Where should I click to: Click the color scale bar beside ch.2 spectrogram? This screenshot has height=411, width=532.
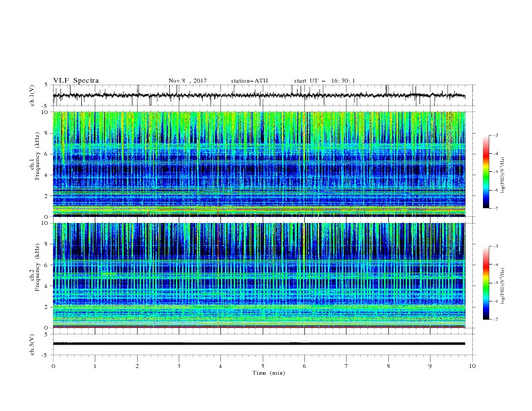tap(486, 283)
